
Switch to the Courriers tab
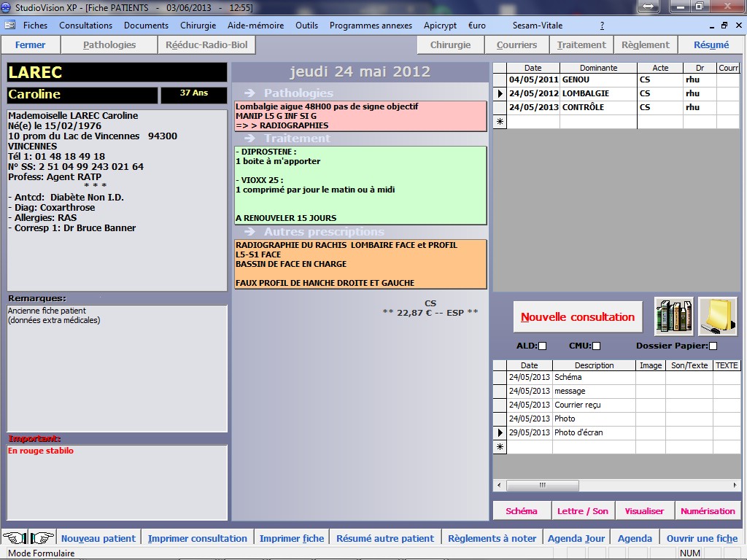point(516,45)
